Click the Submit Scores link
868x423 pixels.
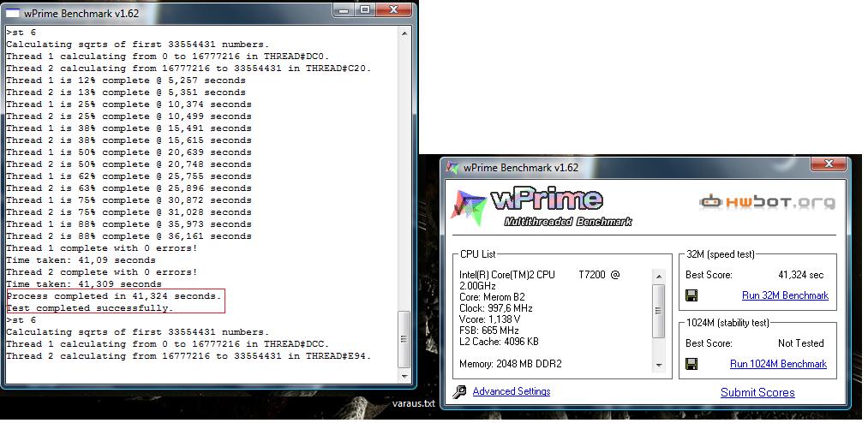757,392
